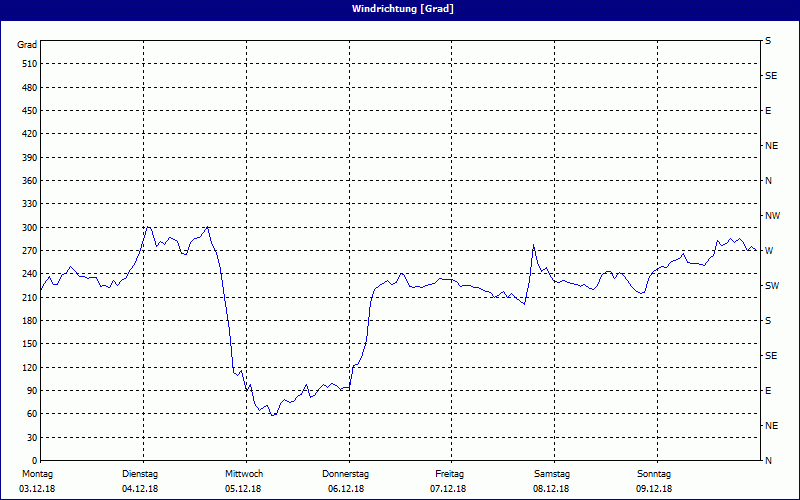Select the "Dienstag" day label

point(140,474)
